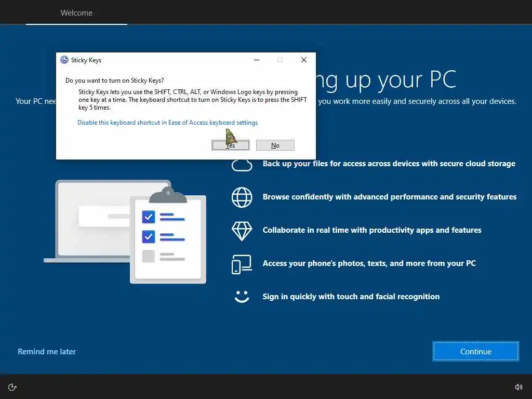The height and width of the screenshot is (399, 532).
Task: Select the Welcome tab
Action: pos(76,13)
